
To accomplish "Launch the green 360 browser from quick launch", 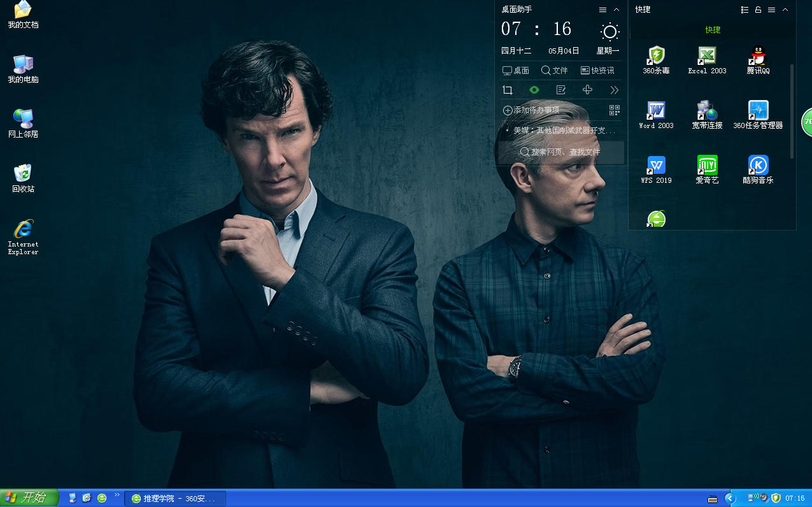I will [102, 498].
